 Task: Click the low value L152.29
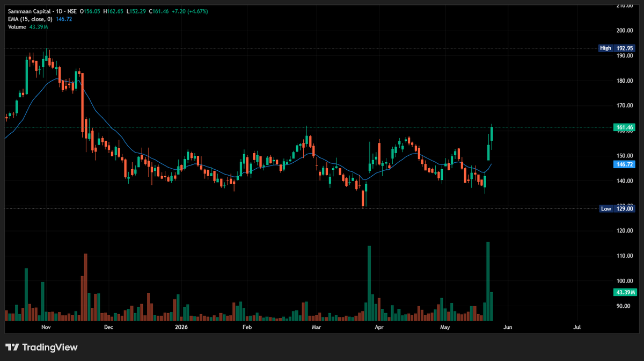(x=137, y=11)
